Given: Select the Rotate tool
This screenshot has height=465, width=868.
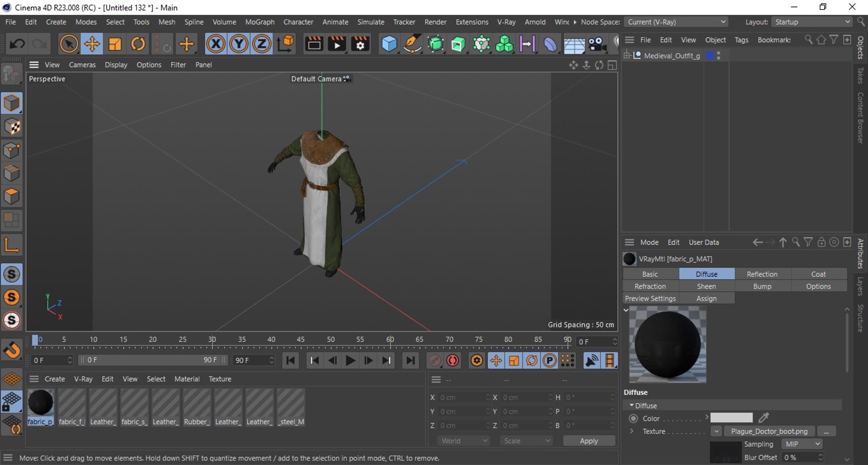Looking at the screenshot, I should click(138, 44).
